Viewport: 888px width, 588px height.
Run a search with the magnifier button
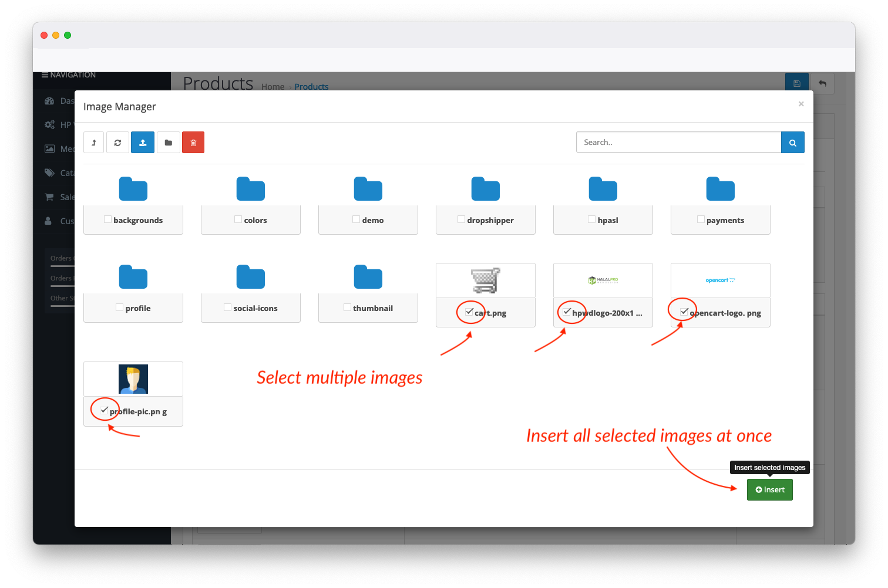[x=792, y=142]
